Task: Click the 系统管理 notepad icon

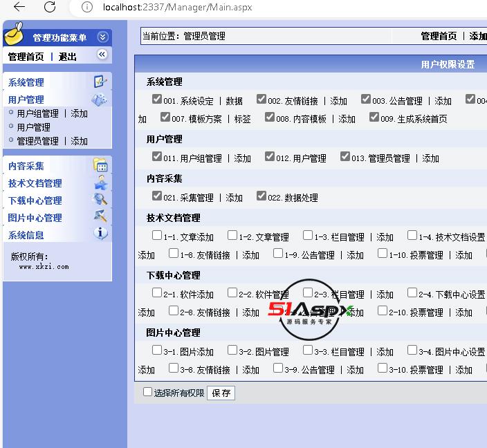Action: pyautogui.click(x=100, y=82)
